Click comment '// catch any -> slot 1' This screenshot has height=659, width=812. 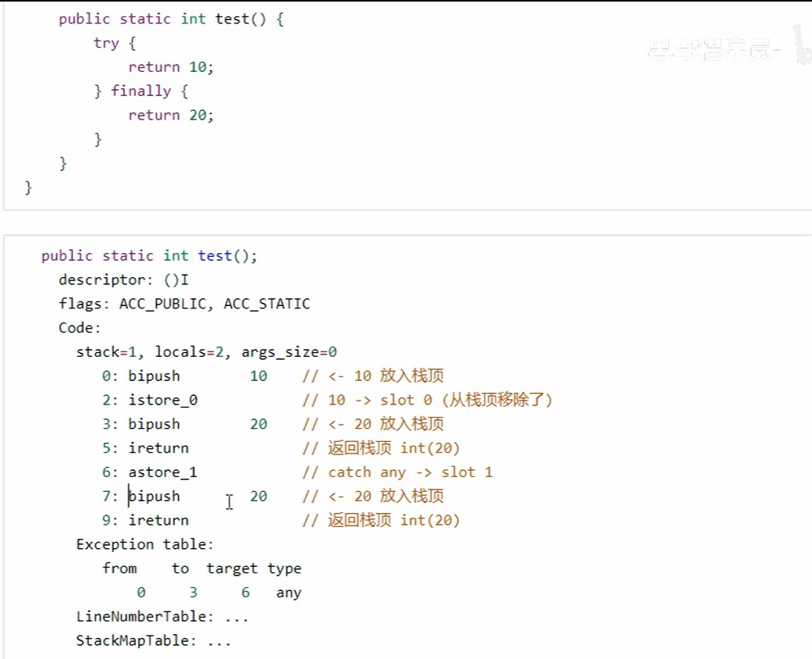[x=397, y=472]
